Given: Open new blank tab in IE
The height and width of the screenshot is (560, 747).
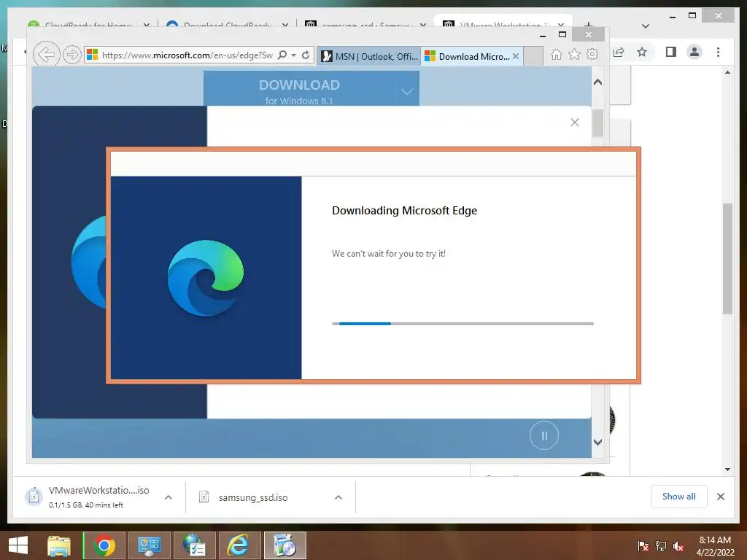Looking at the screenshot, I should tap(533, 56).
